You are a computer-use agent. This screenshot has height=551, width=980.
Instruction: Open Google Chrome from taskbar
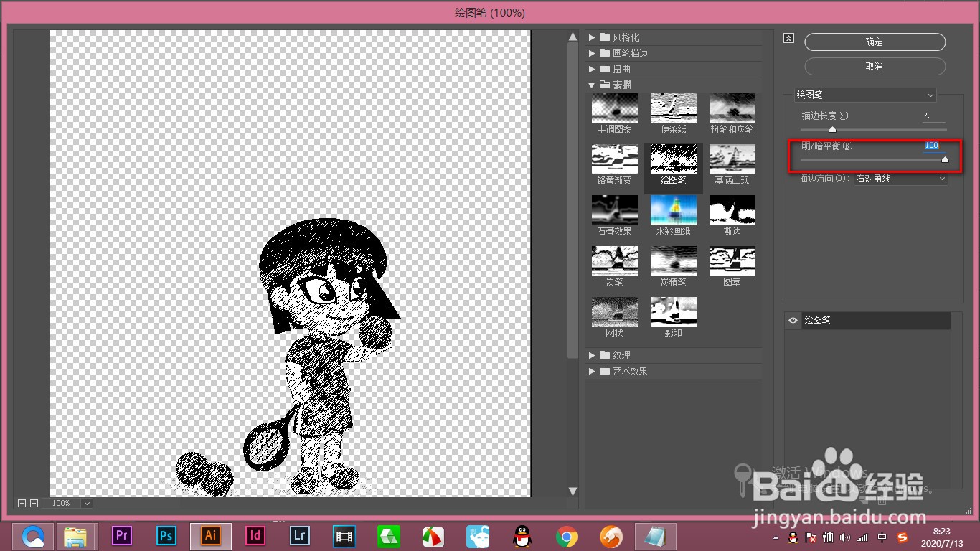[567, 536]
